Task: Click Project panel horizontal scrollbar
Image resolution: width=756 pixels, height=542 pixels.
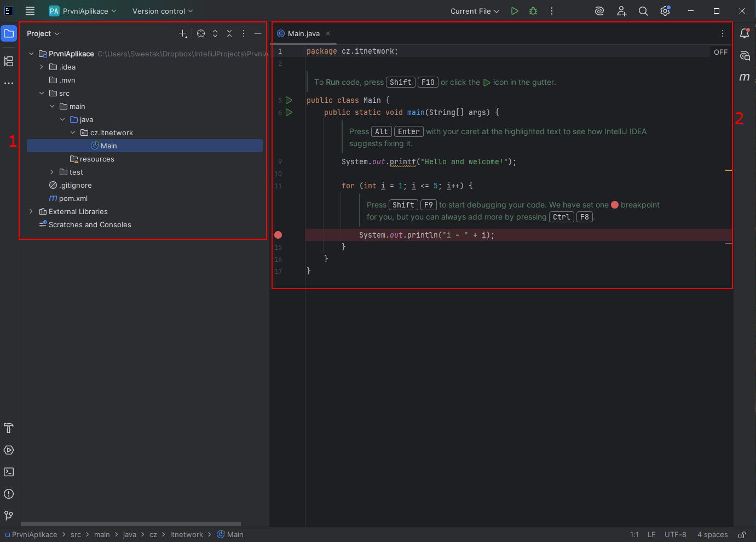Action: 131,524
